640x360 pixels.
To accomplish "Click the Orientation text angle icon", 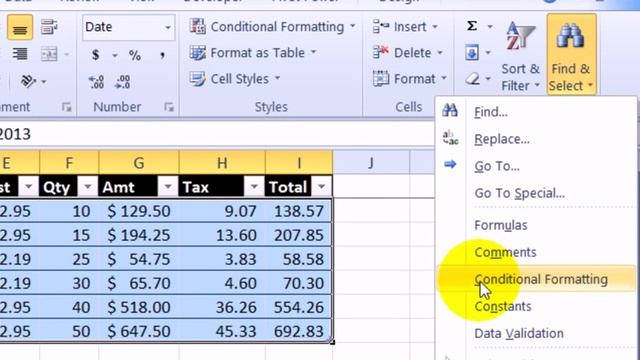I will (28, 81).
